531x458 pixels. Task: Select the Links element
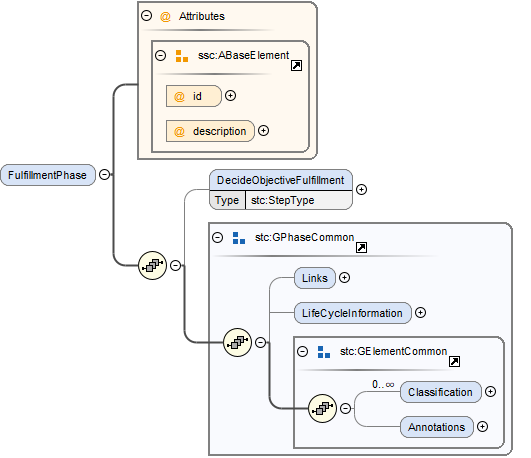pos(315,278)
